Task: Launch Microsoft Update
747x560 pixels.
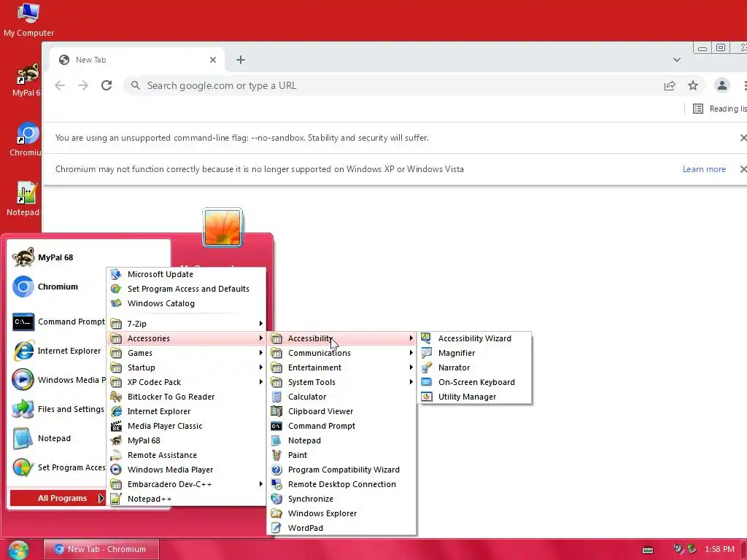Action: coord(186,274)
